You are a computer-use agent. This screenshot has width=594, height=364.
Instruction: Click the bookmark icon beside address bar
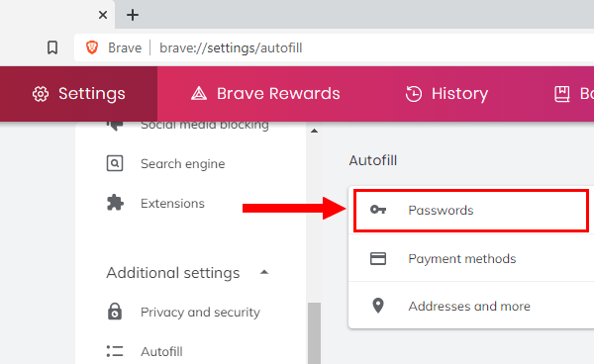(x=52, y=47)
